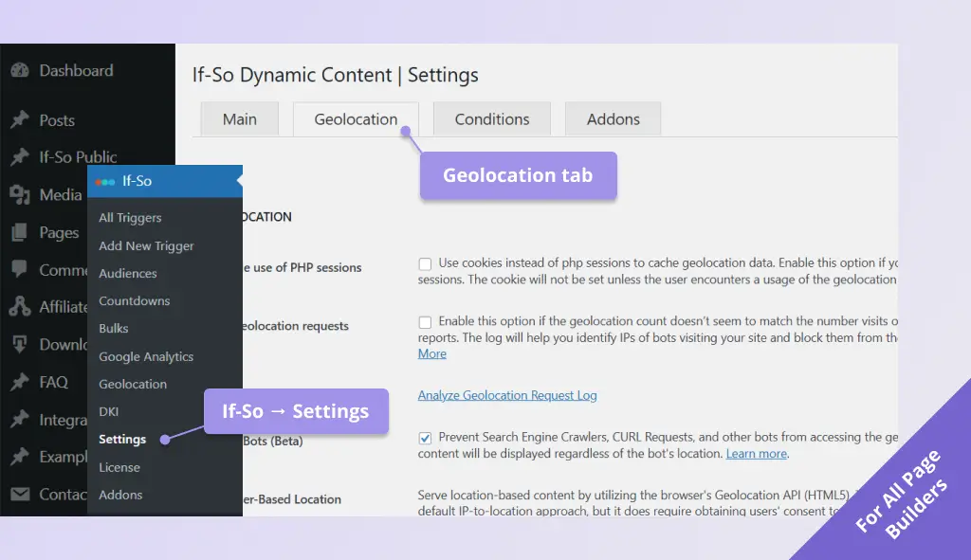Uncheck Prevent Search Engine Crawlers checkbox
The height and width of the screenshot is (560, 971).
(425, 438)
